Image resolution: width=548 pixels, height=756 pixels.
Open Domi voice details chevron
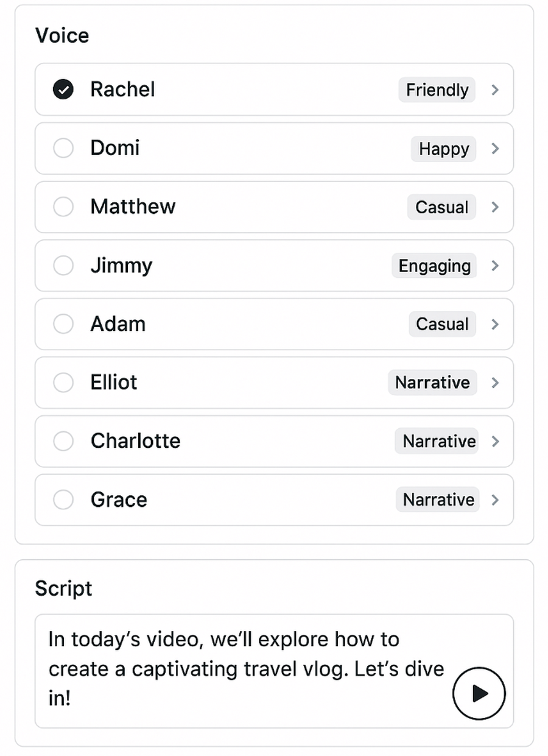click(x=495, y=148)
